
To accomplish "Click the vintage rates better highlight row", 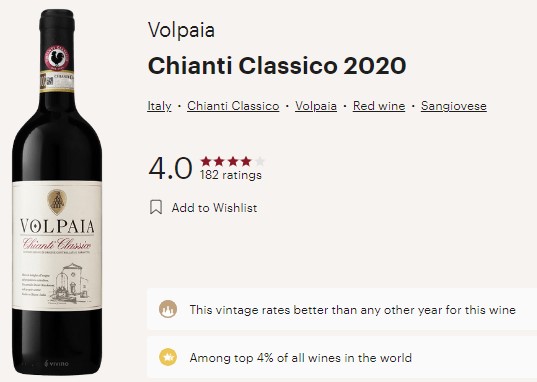I will pyautogui.click(x=342, y=309).
